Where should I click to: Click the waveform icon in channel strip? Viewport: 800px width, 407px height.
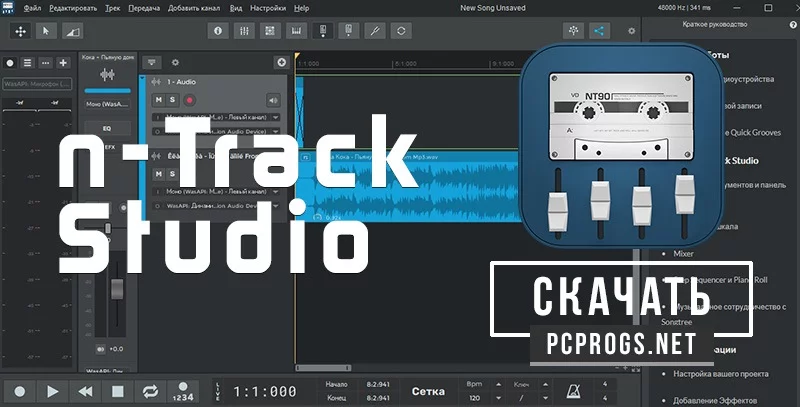107,75
